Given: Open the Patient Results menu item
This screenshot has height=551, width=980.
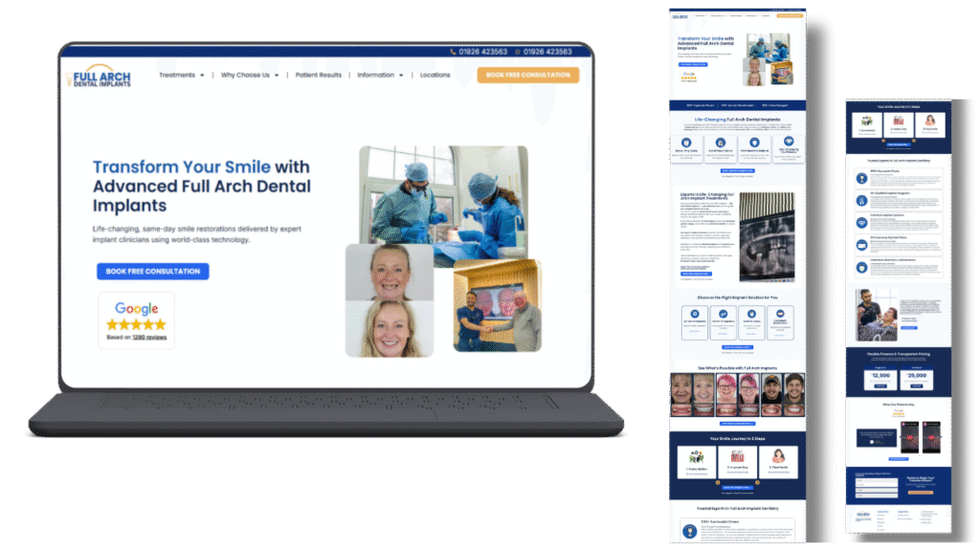Looking at the screenshot, I should pos(318,75).
